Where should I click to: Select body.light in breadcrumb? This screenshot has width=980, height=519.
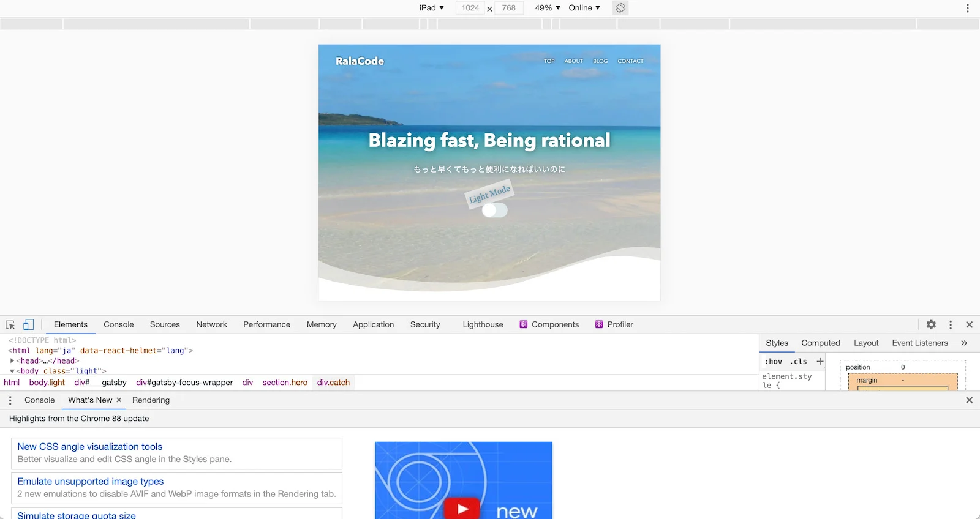coord(47,383)
